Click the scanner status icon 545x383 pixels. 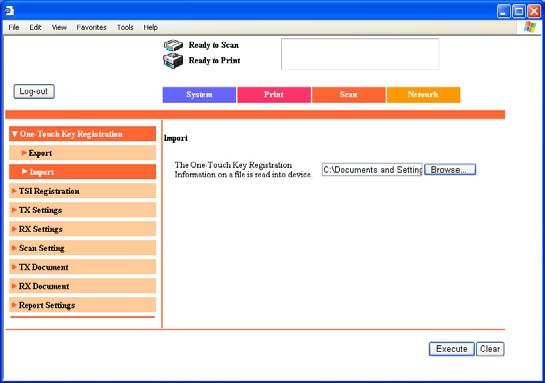point(173,45)
